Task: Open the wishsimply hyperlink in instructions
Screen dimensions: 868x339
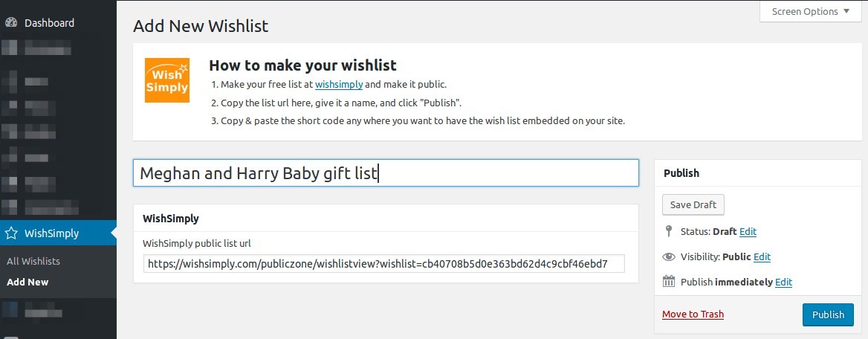Action: point(338,85)
